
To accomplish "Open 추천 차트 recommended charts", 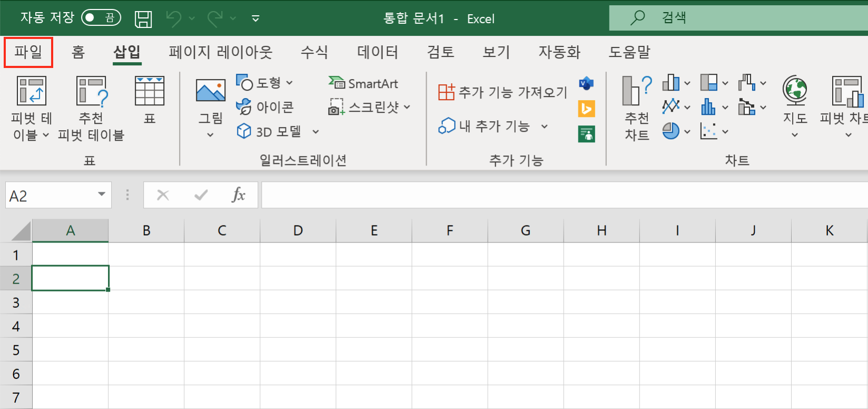I will coord(637,109).
